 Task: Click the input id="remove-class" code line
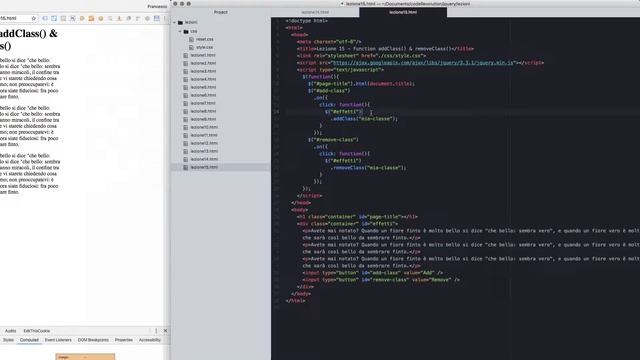(x=381, y=280)
